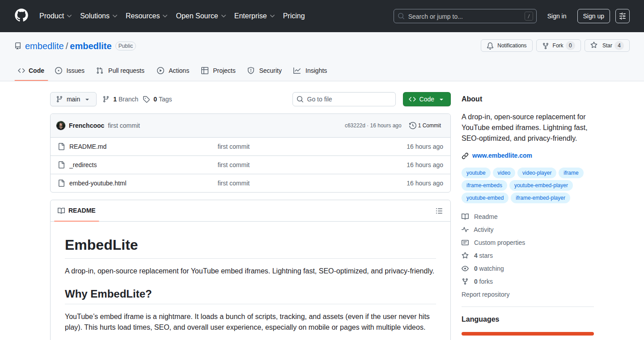The height and width of the screenshot is (340, 644).
Task: Click the youtube topic tag
Action: 476,173
